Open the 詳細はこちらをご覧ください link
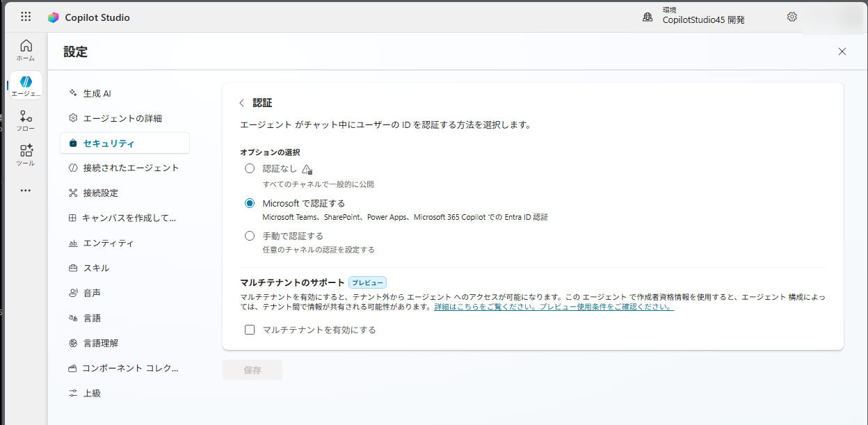868x425 pixels. point(485,307)
